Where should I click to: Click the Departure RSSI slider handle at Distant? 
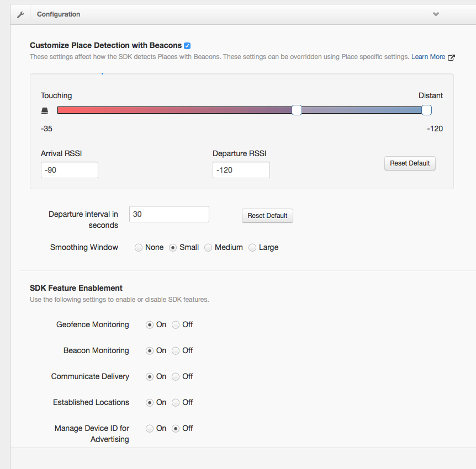426,110
